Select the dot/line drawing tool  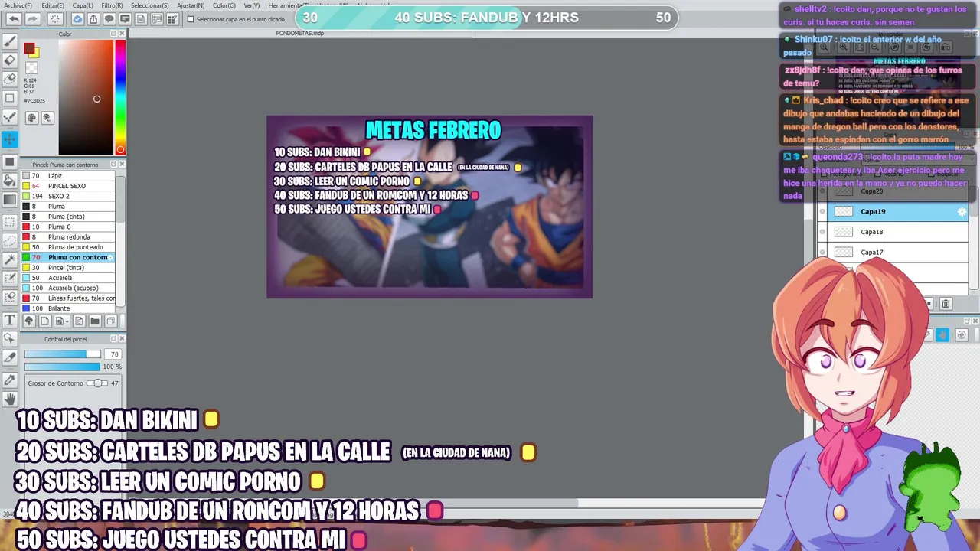pos(10,117)
